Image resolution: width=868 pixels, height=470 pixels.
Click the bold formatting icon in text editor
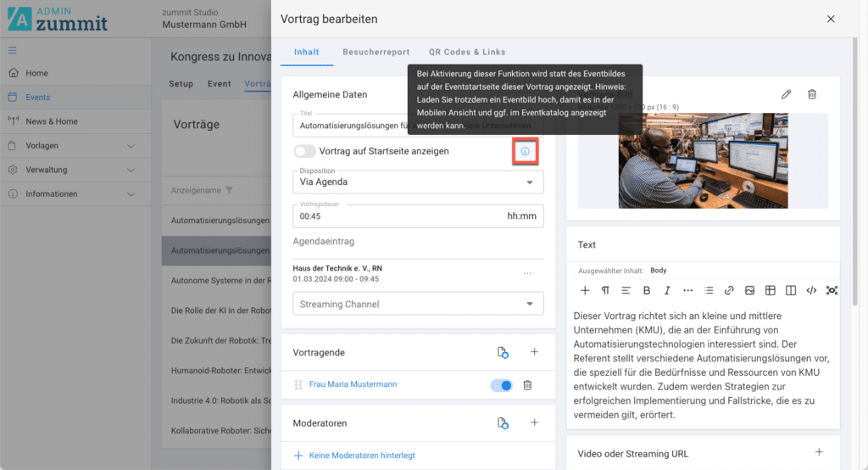point(647,290)
